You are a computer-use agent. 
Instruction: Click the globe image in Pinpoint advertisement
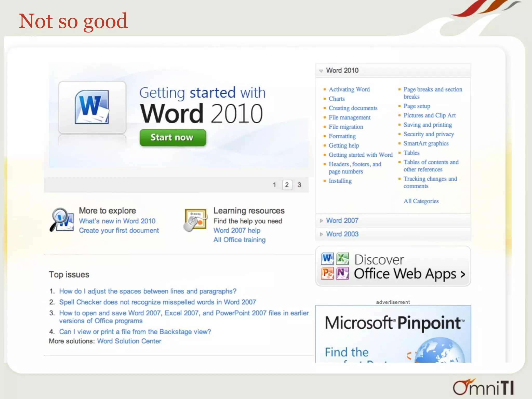(439, 351)
